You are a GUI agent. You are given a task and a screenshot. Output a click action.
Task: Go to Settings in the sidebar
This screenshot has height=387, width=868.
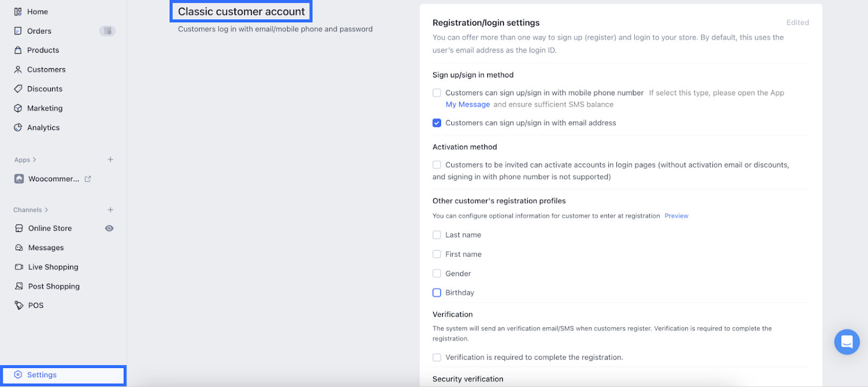(x=42, y=375)
